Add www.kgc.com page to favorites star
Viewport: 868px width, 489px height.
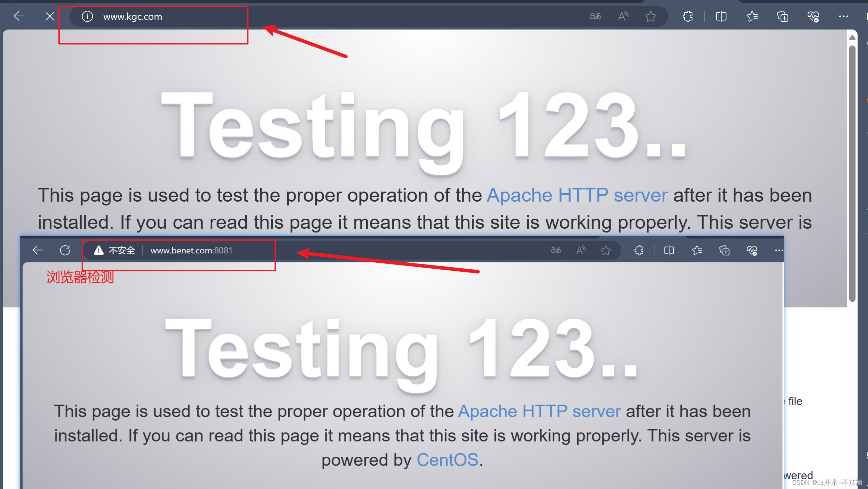point(651,16)
